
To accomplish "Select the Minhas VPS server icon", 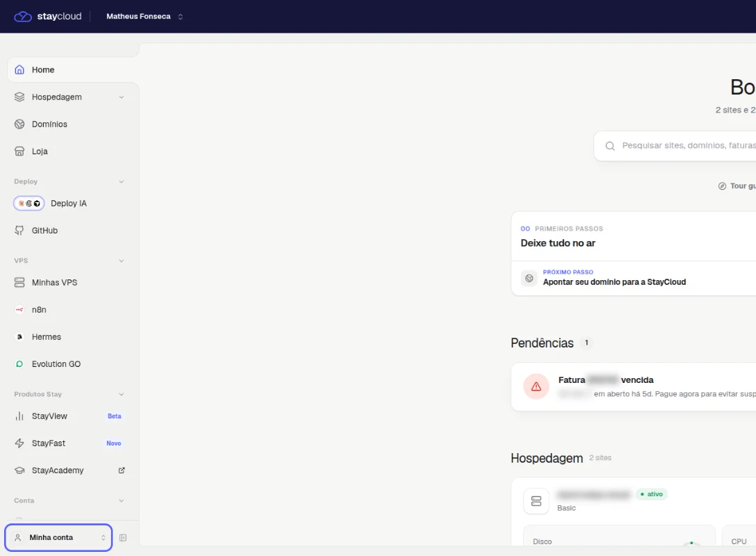I will tap(19, 283).
